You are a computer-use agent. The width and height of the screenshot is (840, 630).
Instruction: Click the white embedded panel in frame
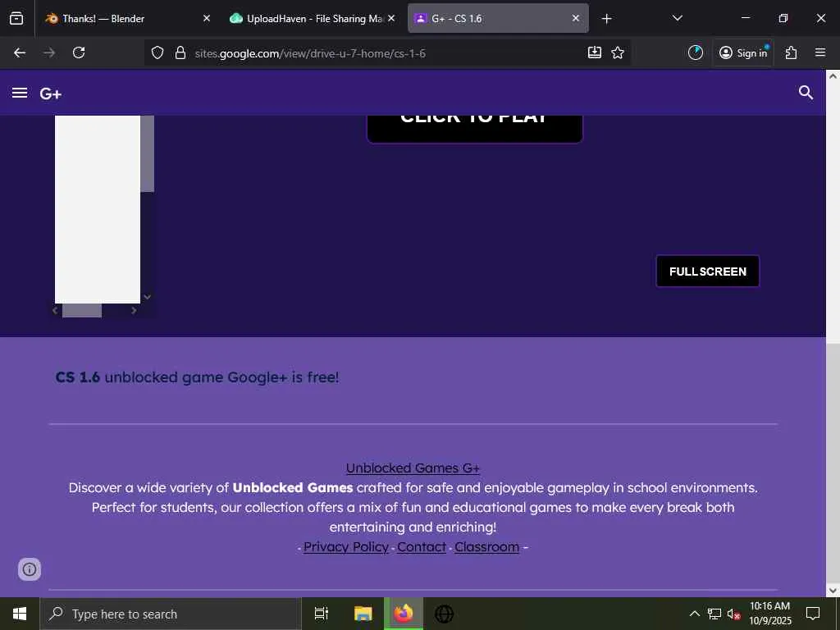[x=98, y=209]
